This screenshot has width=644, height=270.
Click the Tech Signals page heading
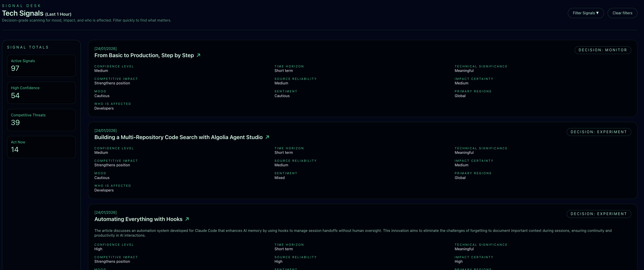pyautogui.click(x=23, y=13)
